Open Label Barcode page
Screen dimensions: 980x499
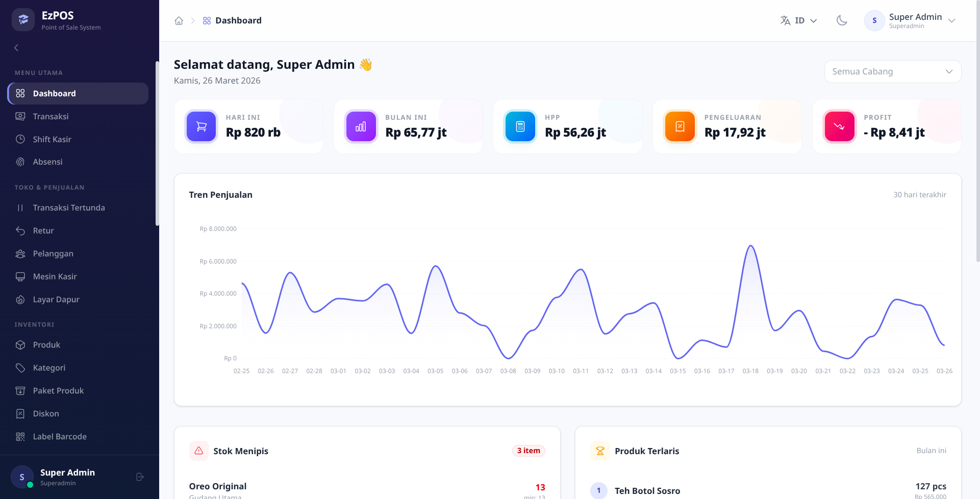(60, 437)
